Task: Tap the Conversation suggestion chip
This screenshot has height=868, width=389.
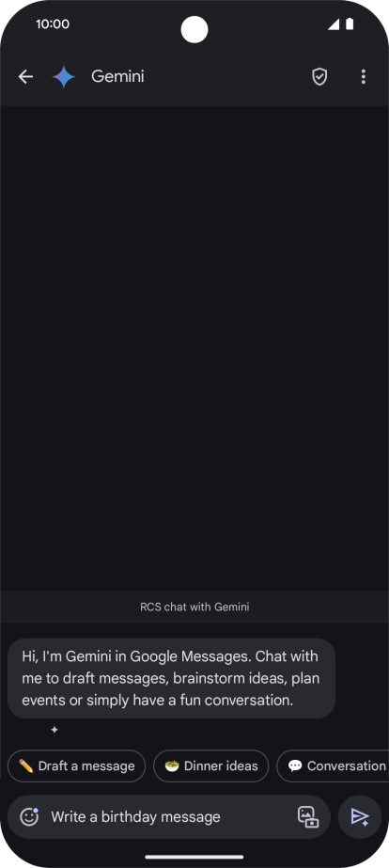Action: click(x=334, y=765)
